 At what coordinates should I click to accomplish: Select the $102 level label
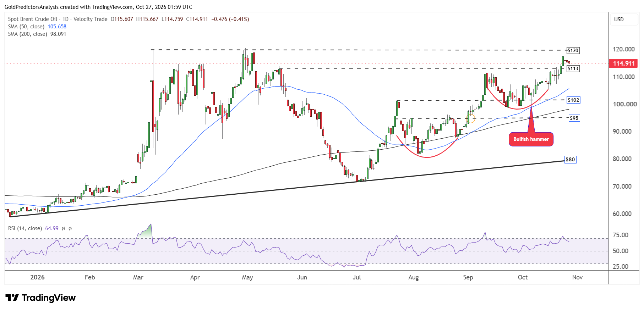click(573, 100)
